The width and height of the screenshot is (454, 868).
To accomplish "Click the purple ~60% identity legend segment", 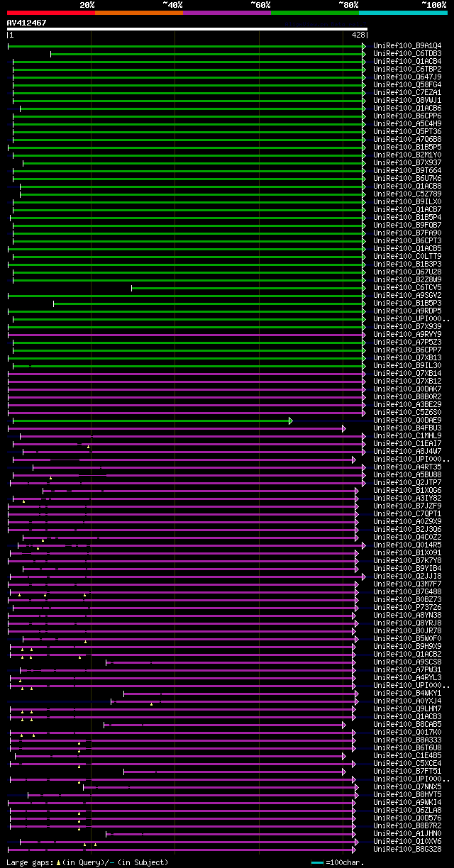I will [226, 13].
